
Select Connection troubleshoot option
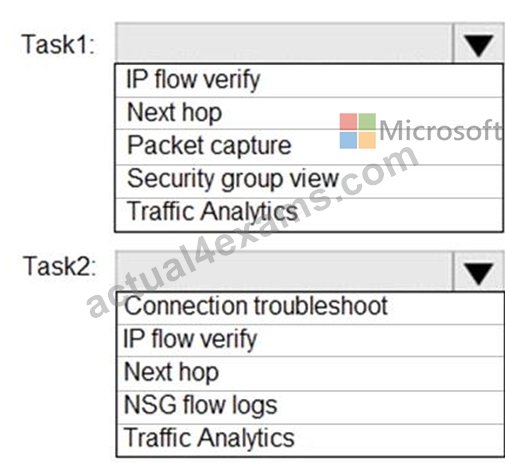311,308
